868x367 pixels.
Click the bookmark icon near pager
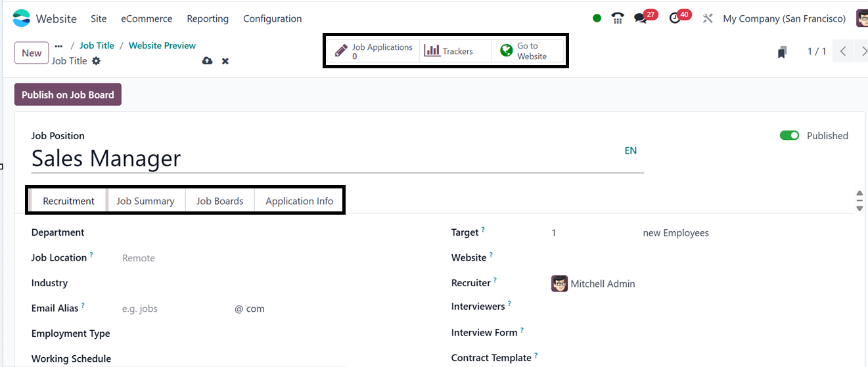tap(782, 52)
